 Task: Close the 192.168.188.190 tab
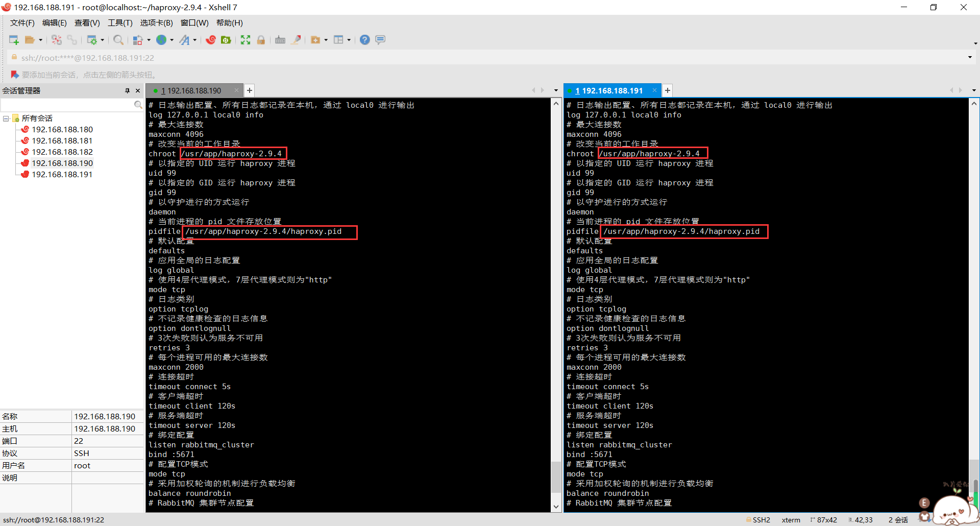[236, 90]
